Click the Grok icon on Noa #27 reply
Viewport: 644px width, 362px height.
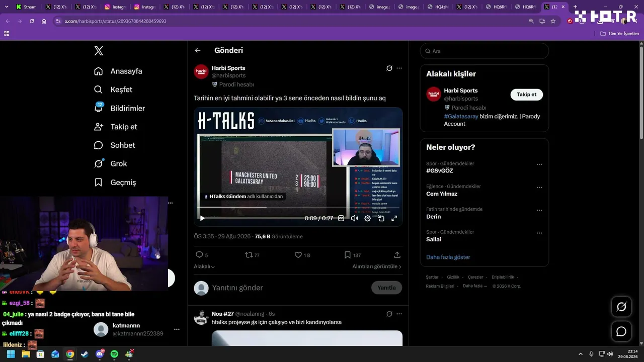click(x=389, y=314)
